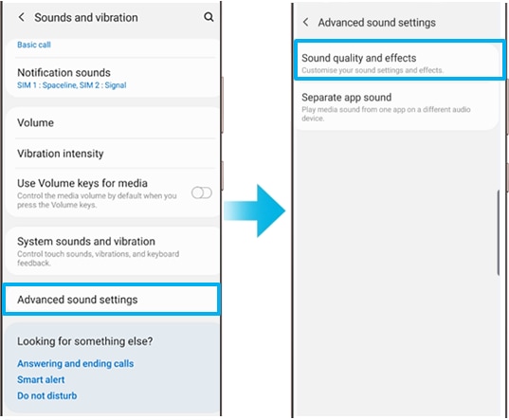Follow the Answering and ending calls link
509x420 pixels.
point(75,363)
